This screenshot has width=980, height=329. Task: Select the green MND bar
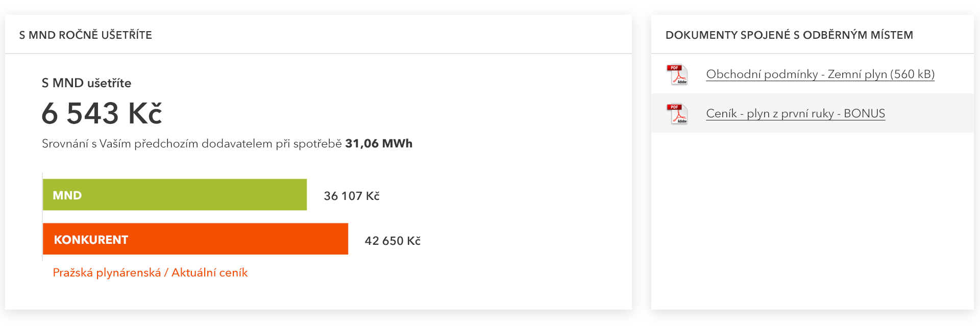175,195
